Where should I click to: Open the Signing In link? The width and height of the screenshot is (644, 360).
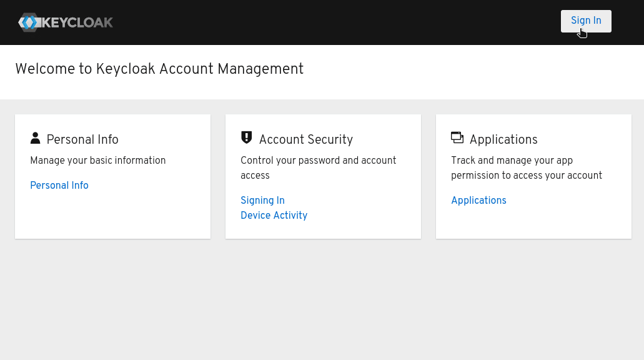(x=262, y=201)
